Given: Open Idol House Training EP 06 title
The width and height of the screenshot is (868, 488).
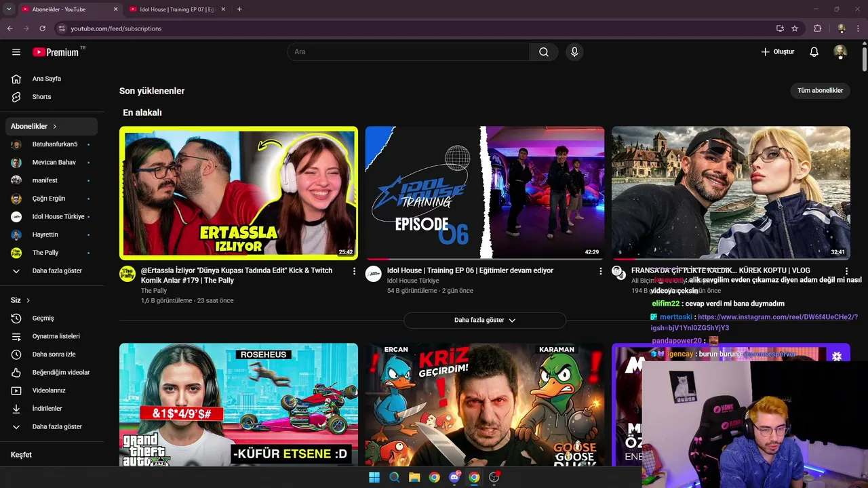Looking at the screenshot, I should (470, 270).
